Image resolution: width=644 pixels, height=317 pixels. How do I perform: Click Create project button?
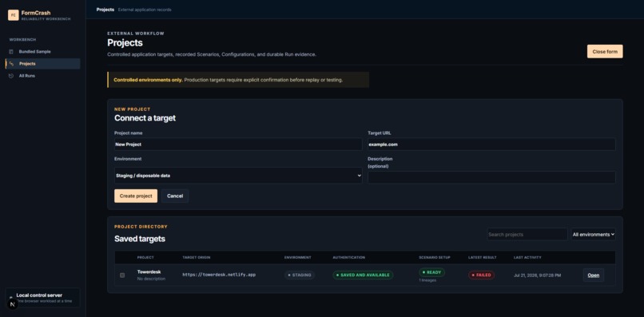(136, 196)
